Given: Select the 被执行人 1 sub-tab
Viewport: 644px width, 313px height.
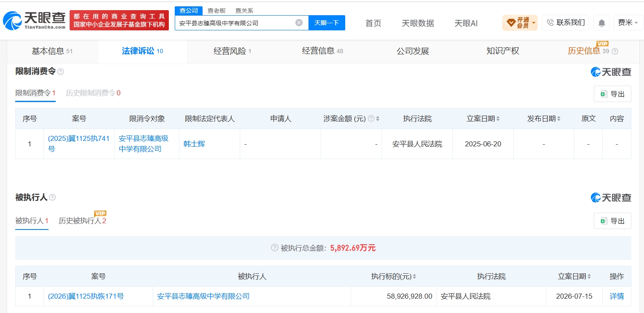Looking at the screenshot, I should point(32,221).
